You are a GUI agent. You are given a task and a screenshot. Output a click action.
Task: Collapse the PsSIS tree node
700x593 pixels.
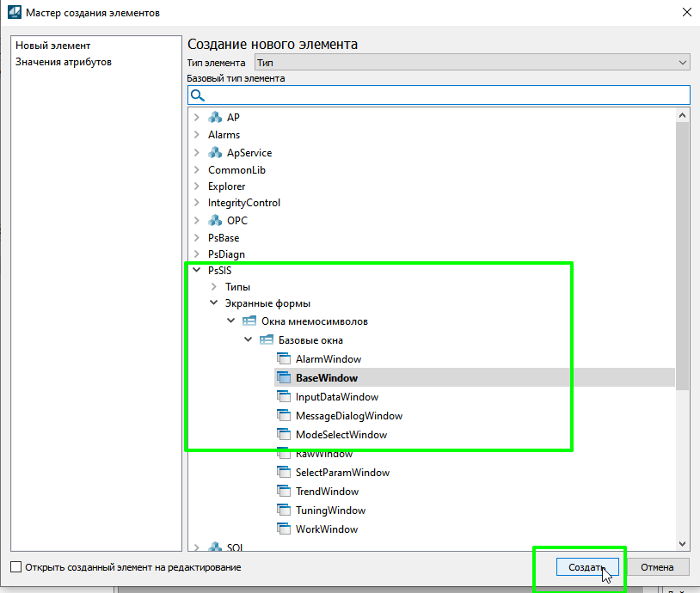pyautogui.click(x=197, y=271)
